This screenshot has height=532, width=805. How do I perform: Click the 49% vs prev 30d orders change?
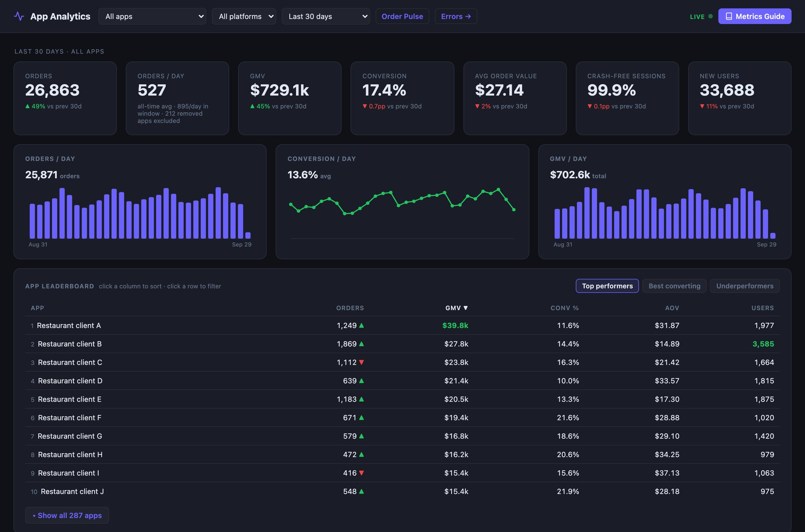tap(54, 106)
